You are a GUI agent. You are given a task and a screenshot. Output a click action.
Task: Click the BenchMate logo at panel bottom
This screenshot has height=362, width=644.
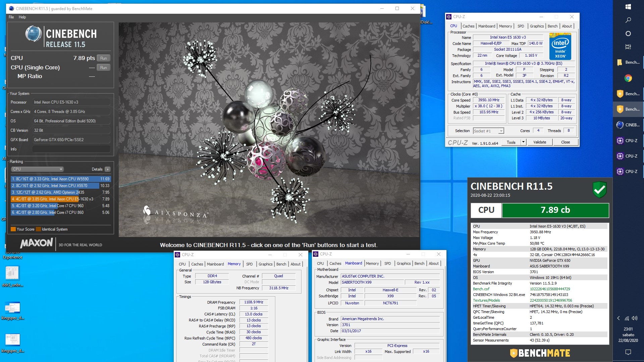tap(540, 353)
